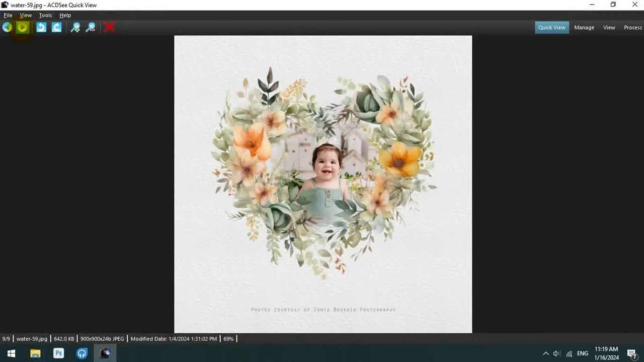Open the volume control in system tray
This screenshot has height=362, width=644.
tap(556, 353)
